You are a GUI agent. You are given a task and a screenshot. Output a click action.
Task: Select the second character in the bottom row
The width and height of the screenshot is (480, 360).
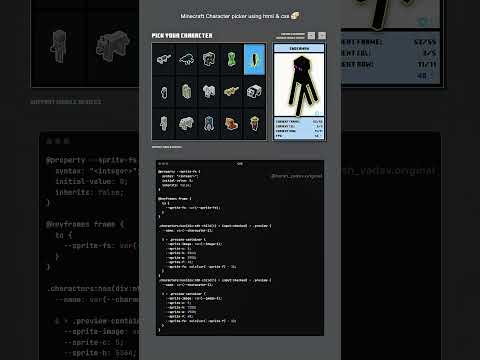(x=186, y=124)
